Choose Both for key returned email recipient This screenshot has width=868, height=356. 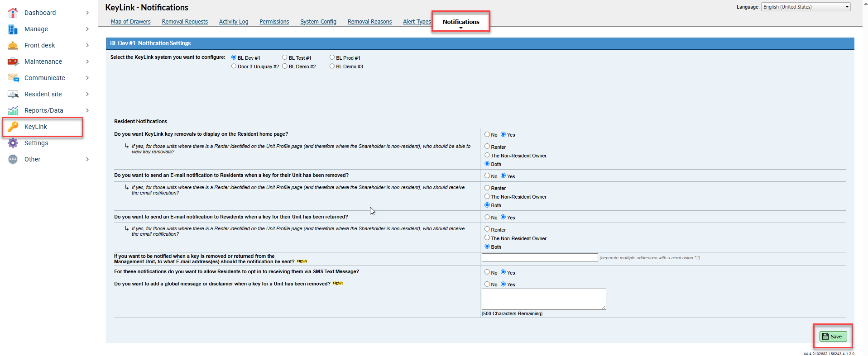click(x=487, y=247)
